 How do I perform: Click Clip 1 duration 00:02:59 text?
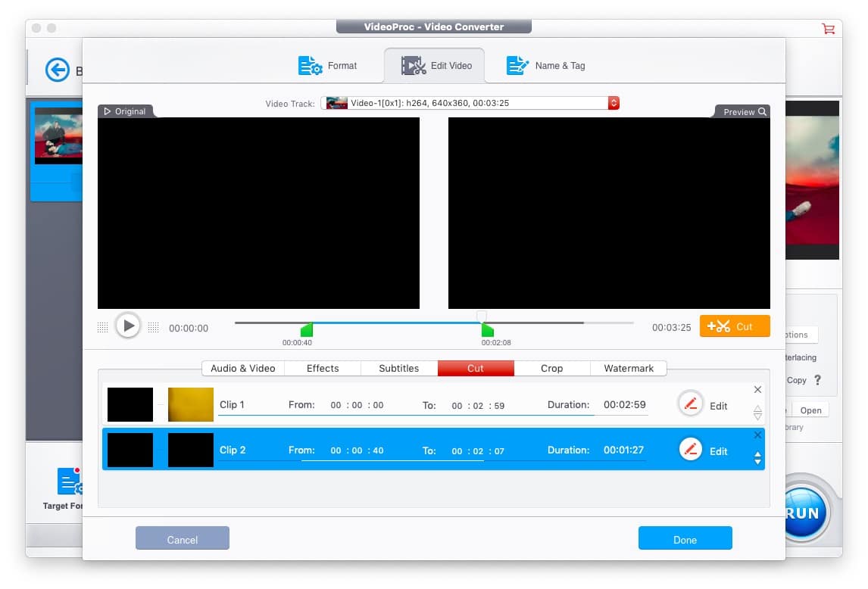[624, 405]
